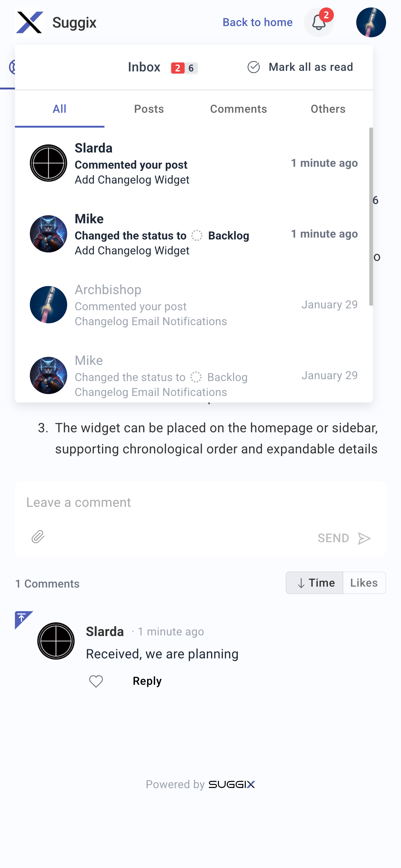Select the Others inbox tab
The height and width of the screenshot is (868, 401).
328,109
